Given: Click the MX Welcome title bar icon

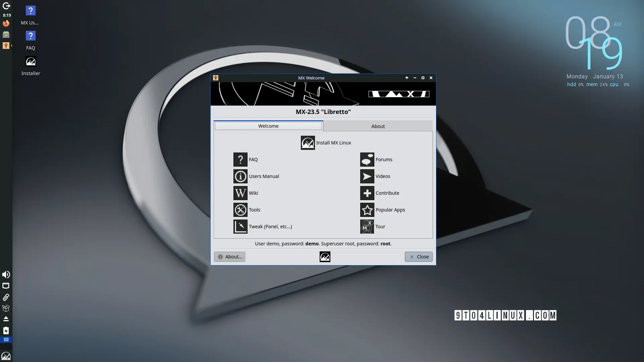Looking at the screenshot, I should tap(216, 78).
